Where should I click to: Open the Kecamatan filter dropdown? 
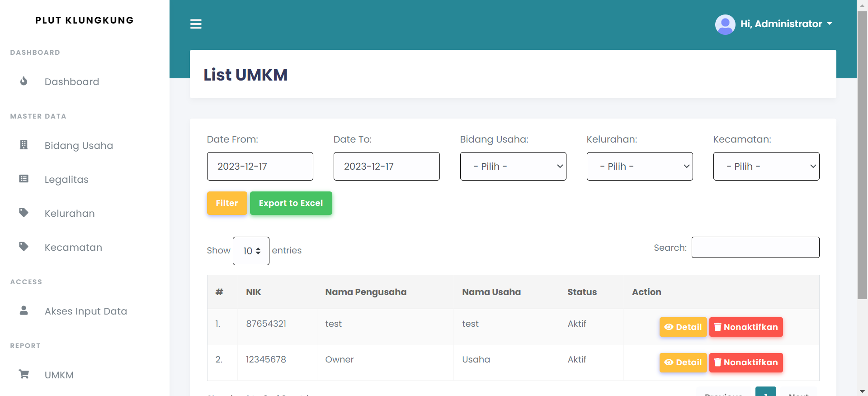[766, 167]
